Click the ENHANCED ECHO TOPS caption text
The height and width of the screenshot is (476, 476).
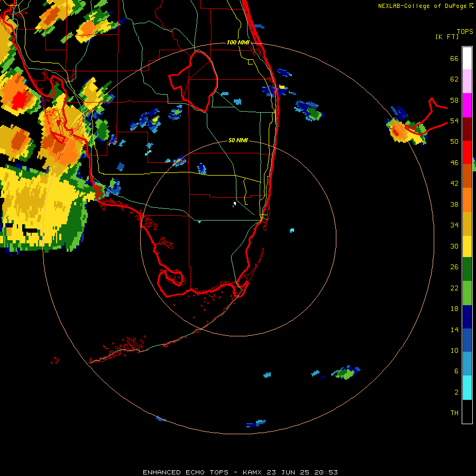click(186, 472)
